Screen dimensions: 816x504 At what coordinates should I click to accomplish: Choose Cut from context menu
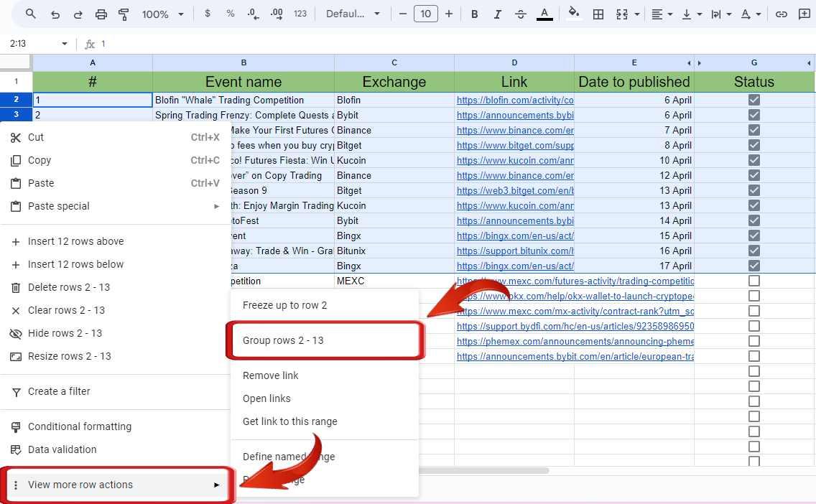(x=114, y=137)
